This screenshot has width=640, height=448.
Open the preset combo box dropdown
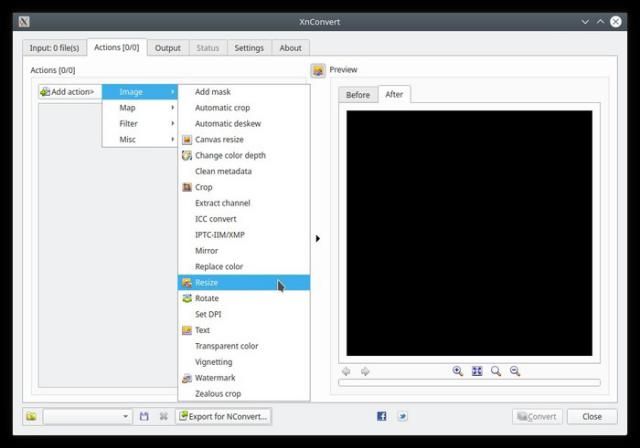[125, 416]
